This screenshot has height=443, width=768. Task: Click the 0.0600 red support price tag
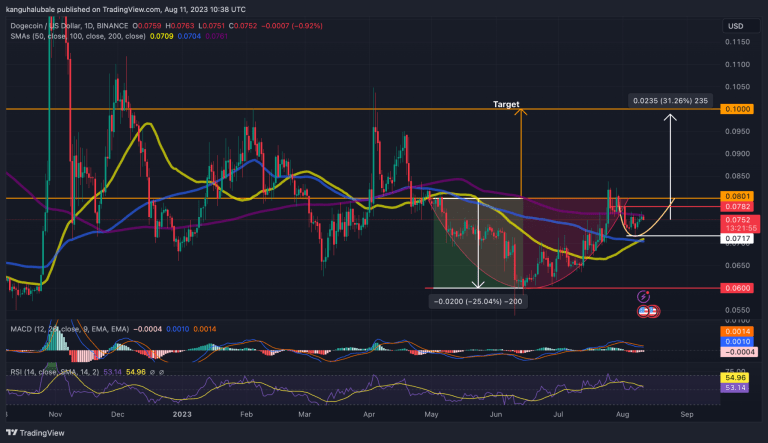point(736,288)
